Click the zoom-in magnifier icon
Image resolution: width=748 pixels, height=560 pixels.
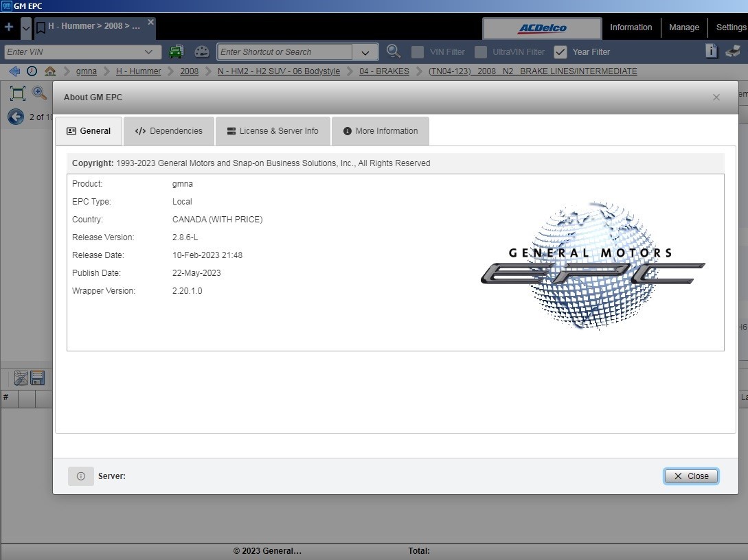coord(39,93)
